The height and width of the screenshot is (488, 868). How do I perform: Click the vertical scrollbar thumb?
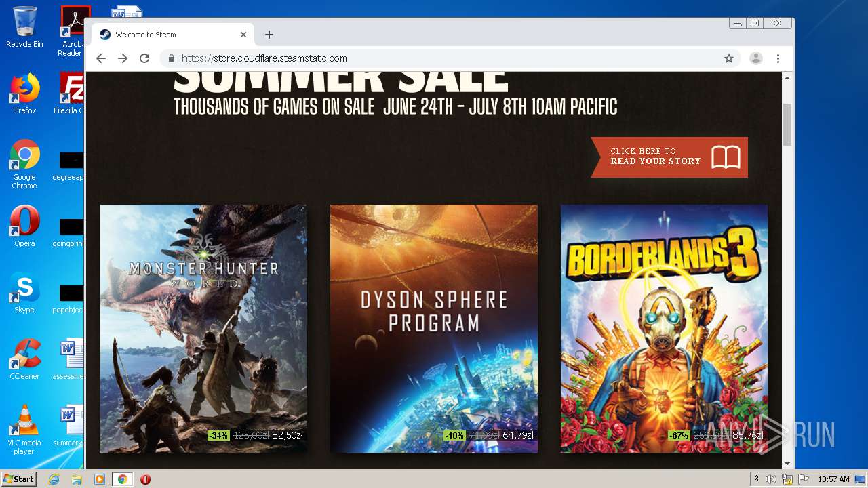(787, 125)
